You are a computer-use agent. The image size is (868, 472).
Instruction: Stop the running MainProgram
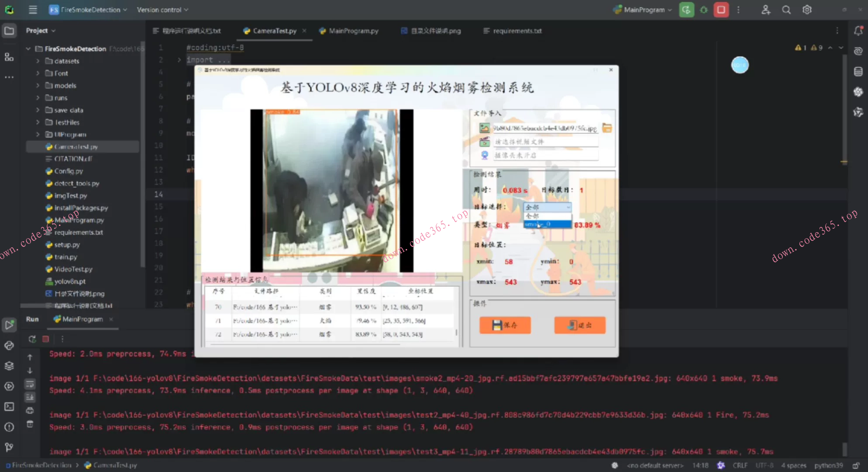click(x=721, y=10)
